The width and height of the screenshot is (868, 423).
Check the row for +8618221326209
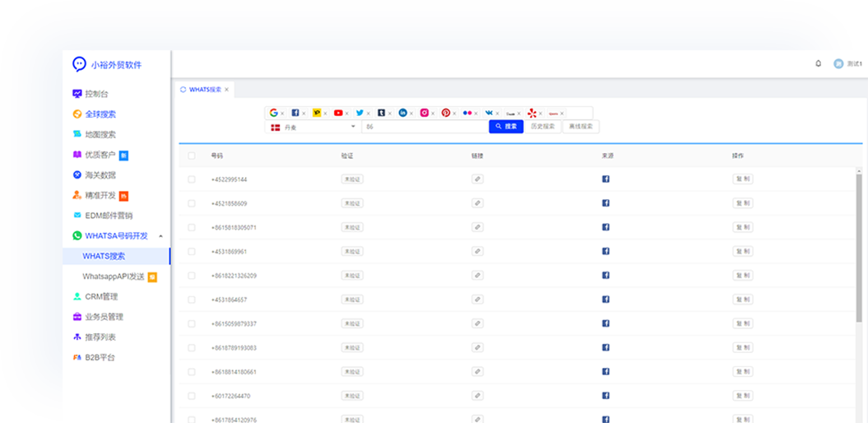click(192, 275)
